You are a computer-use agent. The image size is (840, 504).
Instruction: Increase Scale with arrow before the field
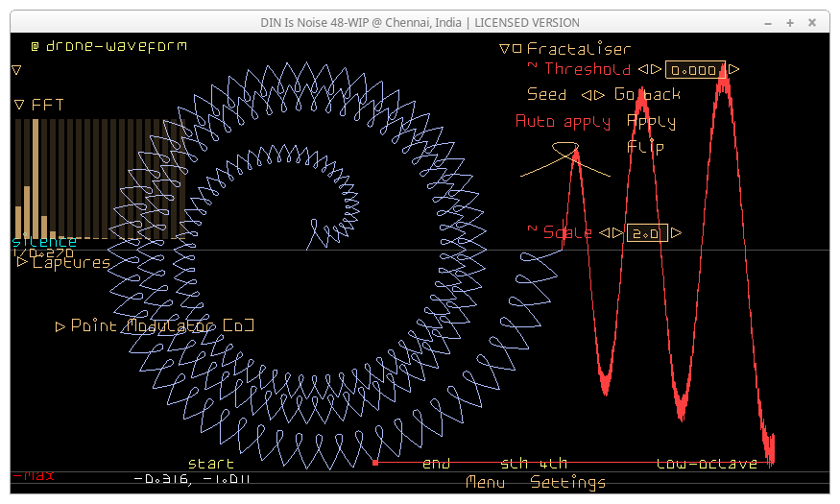617,233
